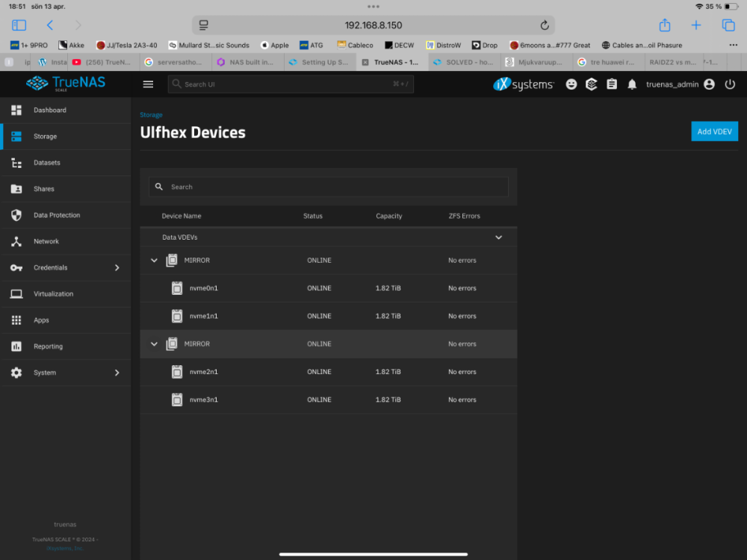Image resolution: width=747 pixels, height=560 pixels.
Task: Click the nvme0n1 disk icon
Action: [x=177, y=288]
